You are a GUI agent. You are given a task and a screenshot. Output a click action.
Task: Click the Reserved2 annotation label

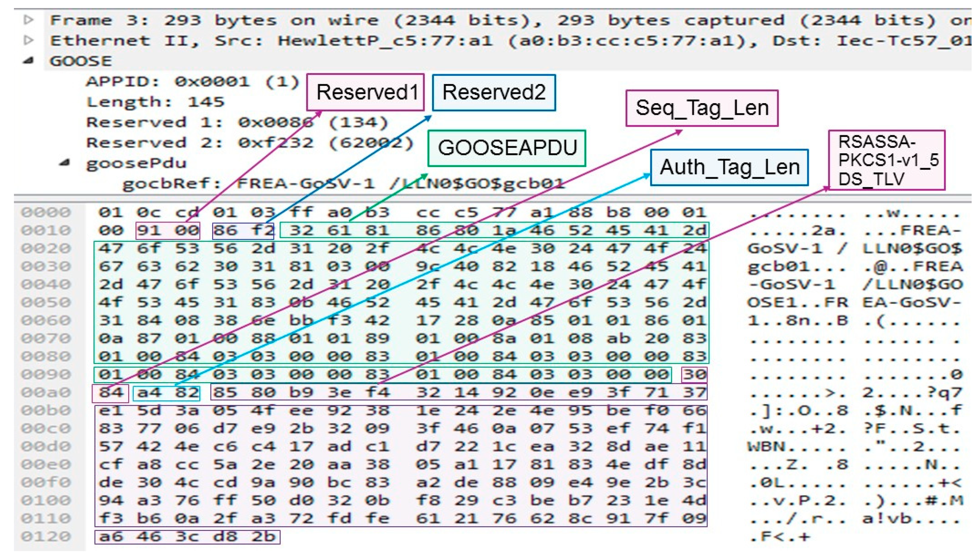(494, 93)
